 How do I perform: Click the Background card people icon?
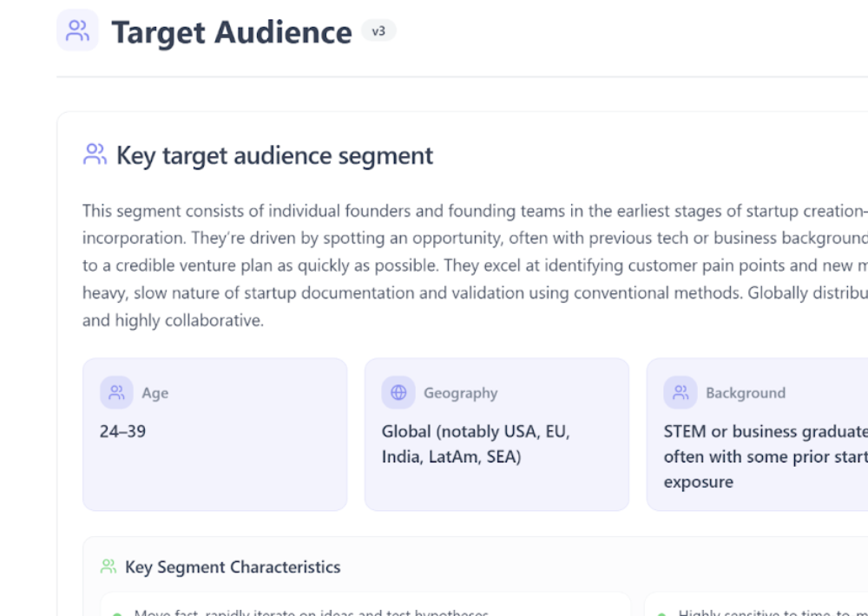point(681,392)
